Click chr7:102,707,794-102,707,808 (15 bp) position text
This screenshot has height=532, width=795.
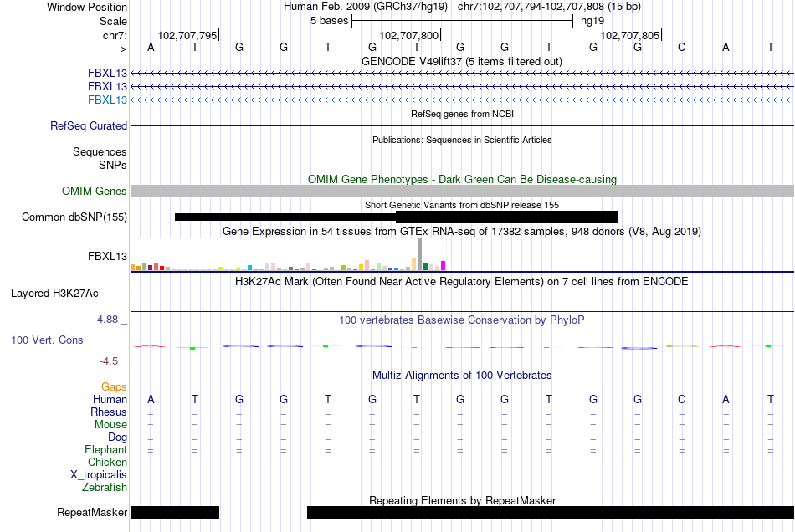tap(549, 7)
